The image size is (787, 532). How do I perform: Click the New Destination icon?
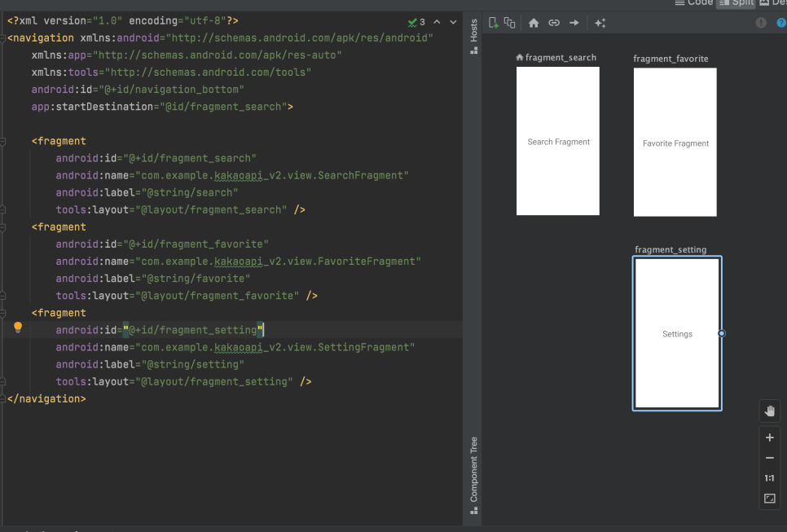494,23
